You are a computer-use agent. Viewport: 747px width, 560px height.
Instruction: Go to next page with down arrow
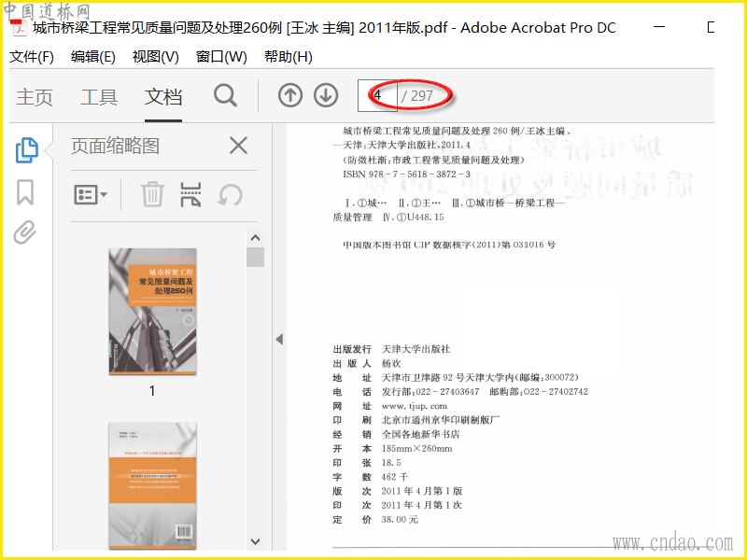click(326, 95)
